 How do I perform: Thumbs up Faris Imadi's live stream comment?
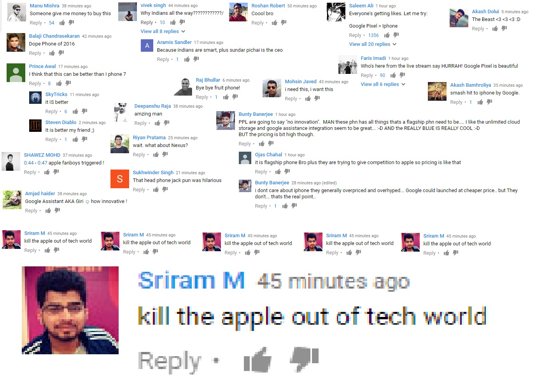click(x=393, y=75)
